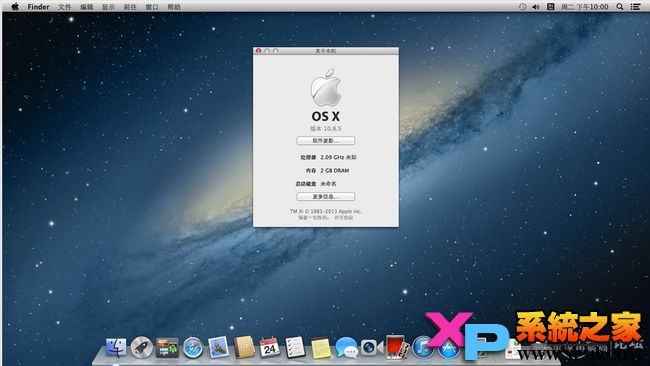The image size is (650, 366).
Task: Close the 关于本机 window
Action: pyautogui.click(x=259, y=51)
